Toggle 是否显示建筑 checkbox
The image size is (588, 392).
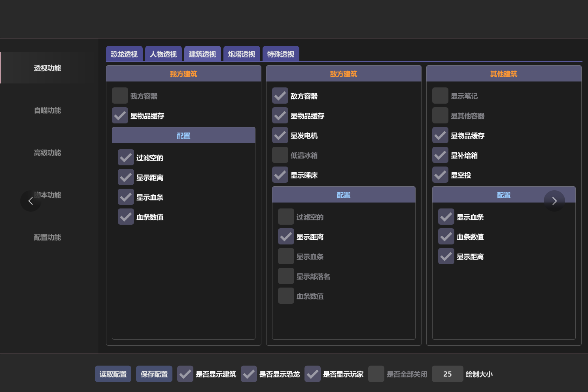click(x=185, y=374)
